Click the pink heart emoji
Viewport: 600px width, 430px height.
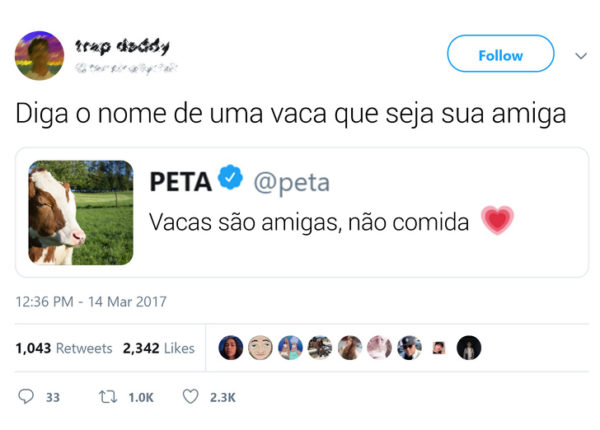point(497,220)
